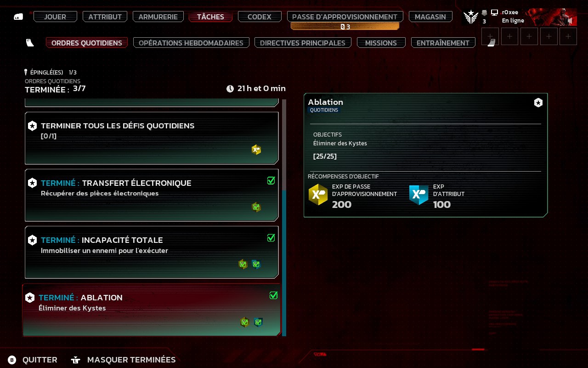
Task: Select the Terminer tous les défis quotidiens card
Action: 152,138
